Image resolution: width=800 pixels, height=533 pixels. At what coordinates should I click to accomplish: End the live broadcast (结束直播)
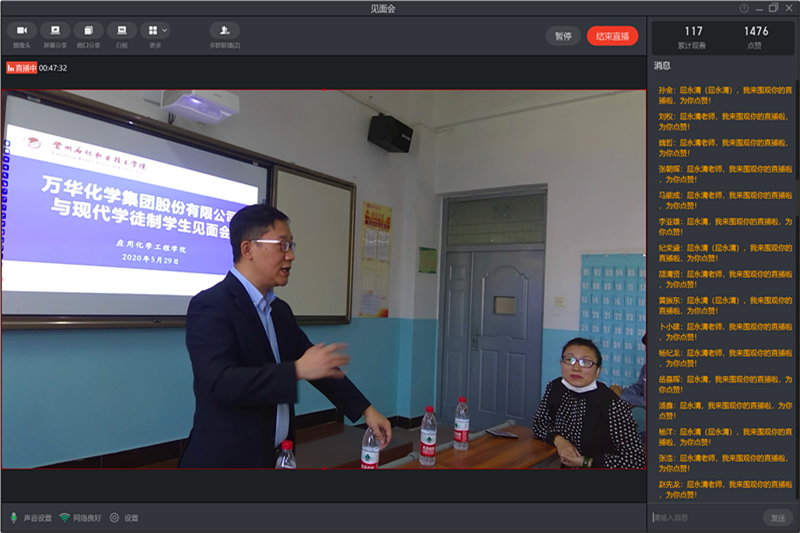point(612,36)
